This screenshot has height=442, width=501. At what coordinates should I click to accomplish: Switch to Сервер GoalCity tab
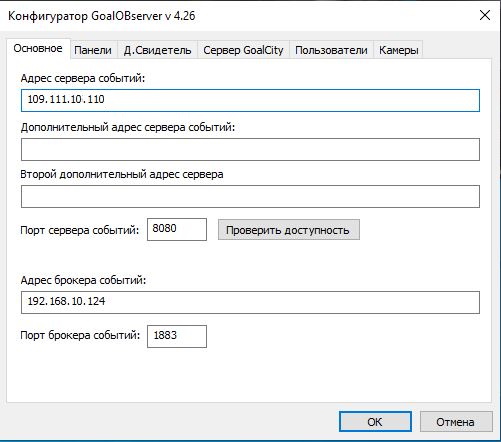(243, 50)
